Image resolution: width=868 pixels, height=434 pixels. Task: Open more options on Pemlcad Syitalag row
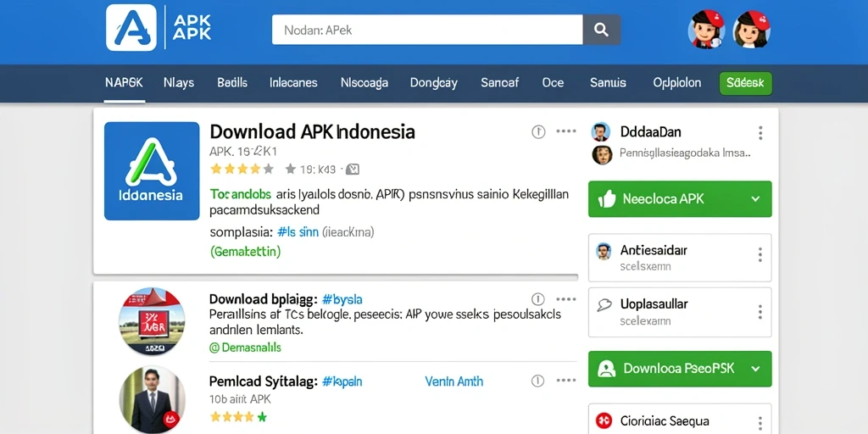(x=565, y=381)
